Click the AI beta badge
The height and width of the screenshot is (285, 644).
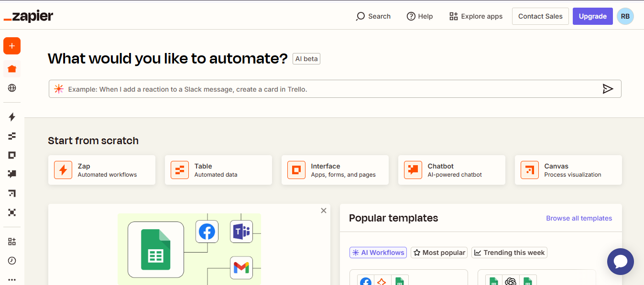coord(306,59)
